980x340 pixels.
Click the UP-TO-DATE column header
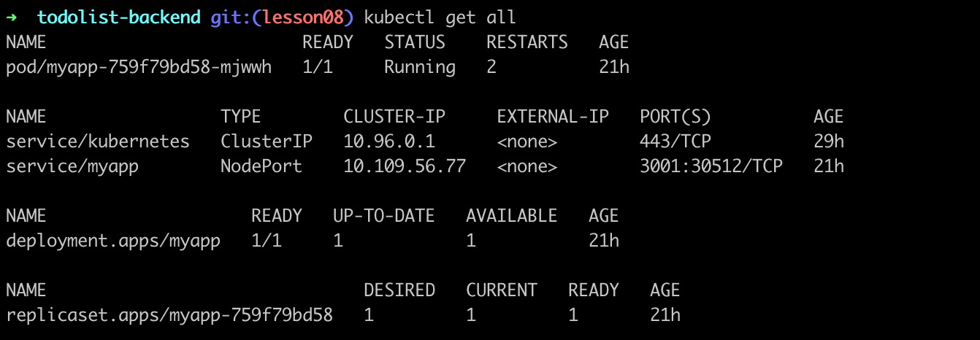point(384,216)
